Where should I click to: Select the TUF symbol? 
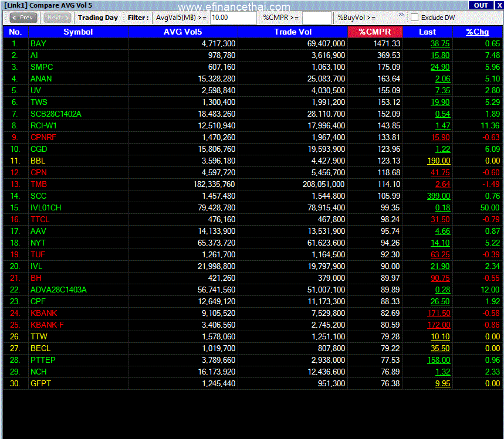click(38, 254)
